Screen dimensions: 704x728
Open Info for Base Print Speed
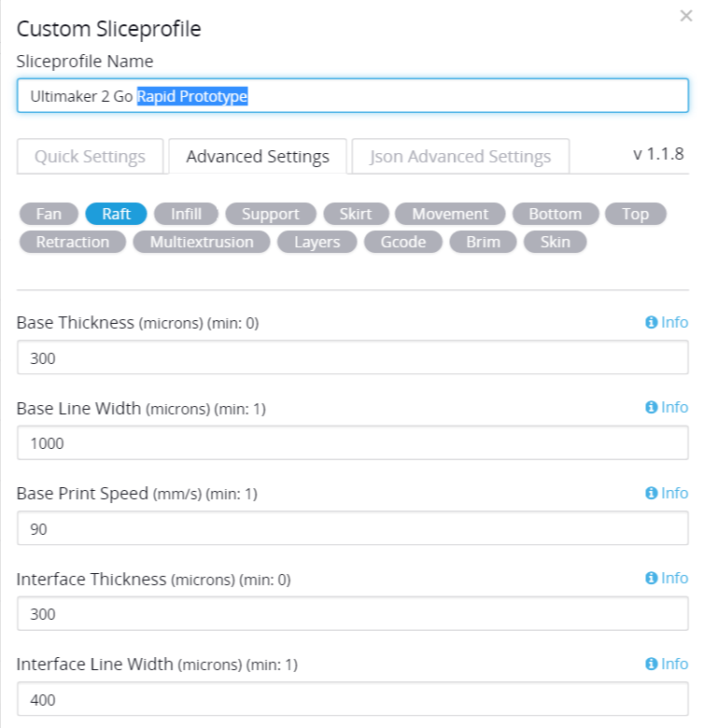click(x=667, y=493)
